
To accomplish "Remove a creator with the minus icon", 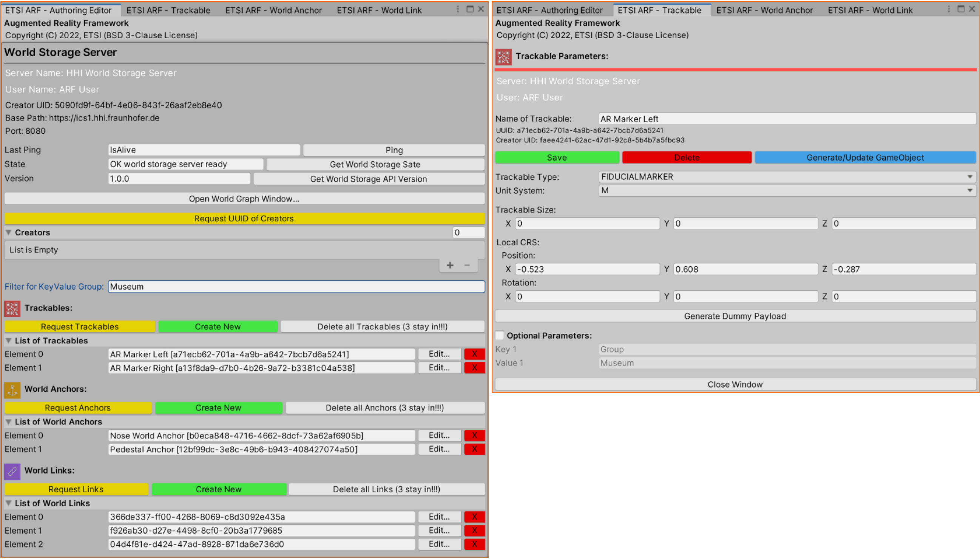I will [467, 265].
